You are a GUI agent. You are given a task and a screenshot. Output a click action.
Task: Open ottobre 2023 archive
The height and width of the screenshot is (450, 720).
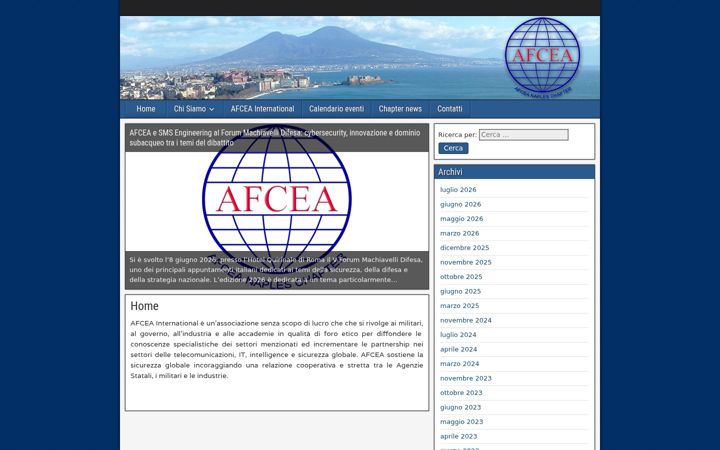coord(461,393)
